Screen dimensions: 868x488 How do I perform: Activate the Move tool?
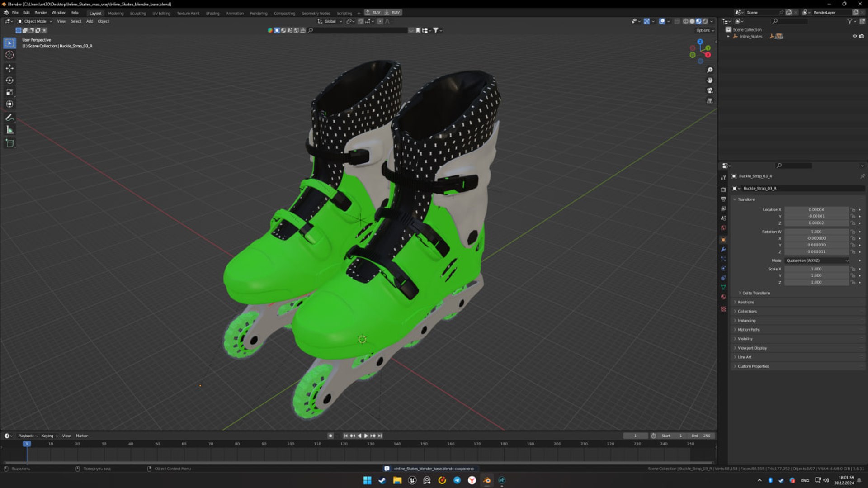9,68
